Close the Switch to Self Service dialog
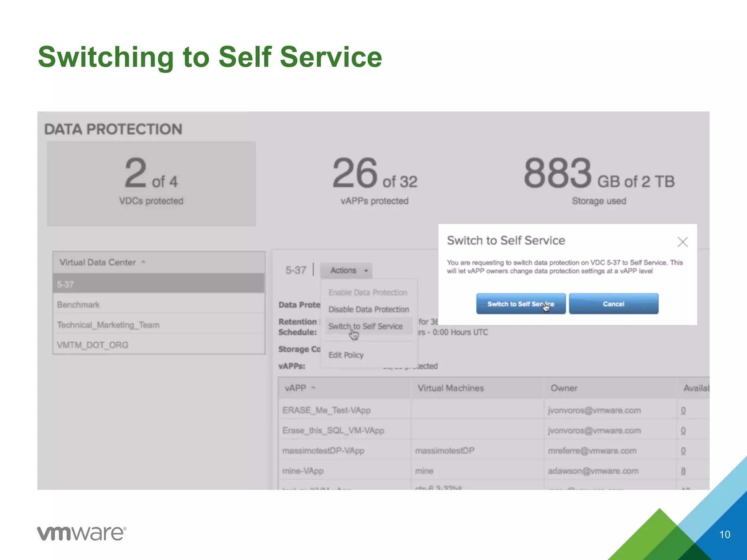Image resolution: width=747 pixels, height=560 pixels. (682, 242)
